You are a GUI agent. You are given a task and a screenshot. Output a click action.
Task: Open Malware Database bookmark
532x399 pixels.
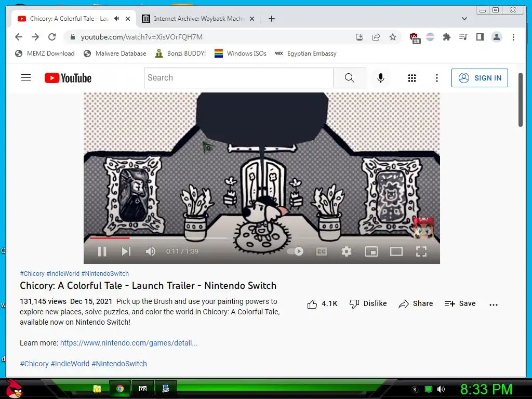(x=115, y=54)
